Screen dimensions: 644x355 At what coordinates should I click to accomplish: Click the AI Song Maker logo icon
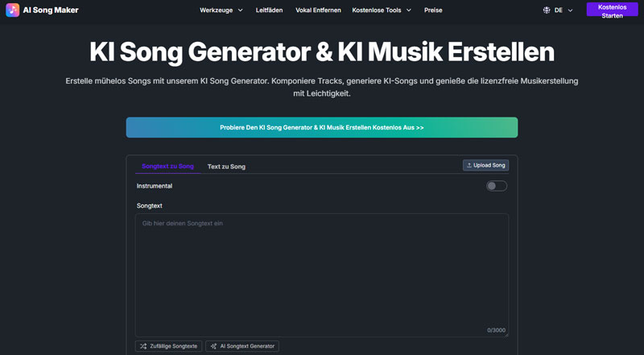tap(12, 10)
